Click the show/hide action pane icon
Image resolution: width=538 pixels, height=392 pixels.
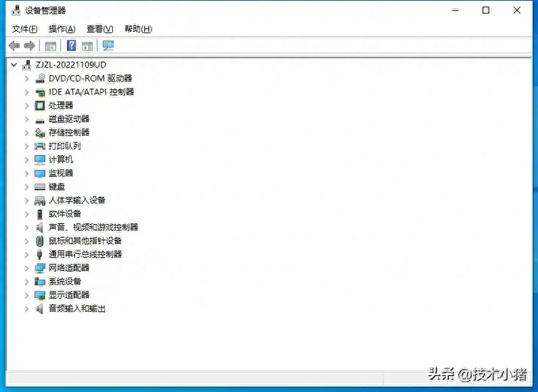[87, 46]
